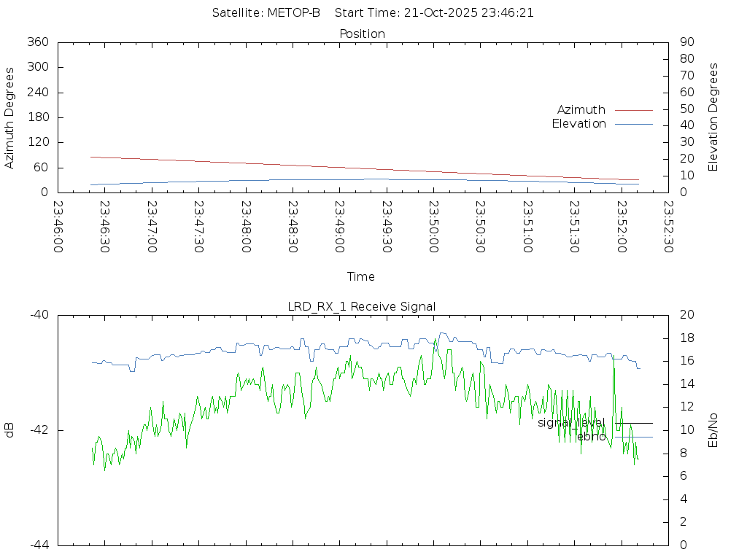Click the red Azimuth legend line sample
This screenshot has width=747, height=560.
(x=633, y=110)
